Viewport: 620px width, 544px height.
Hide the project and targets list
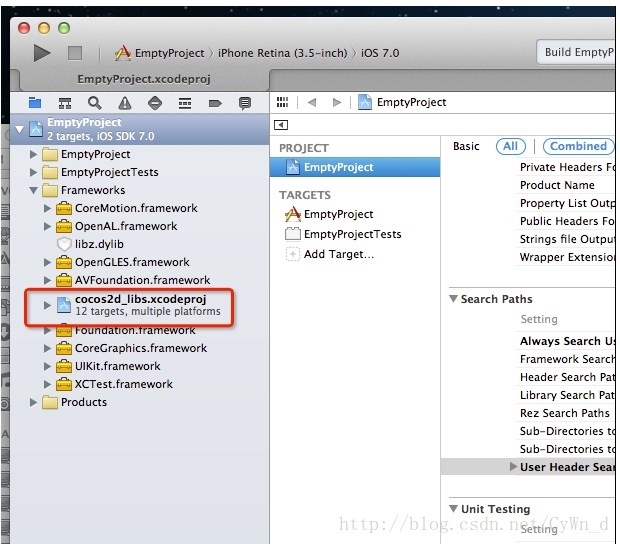coord(281,125)
